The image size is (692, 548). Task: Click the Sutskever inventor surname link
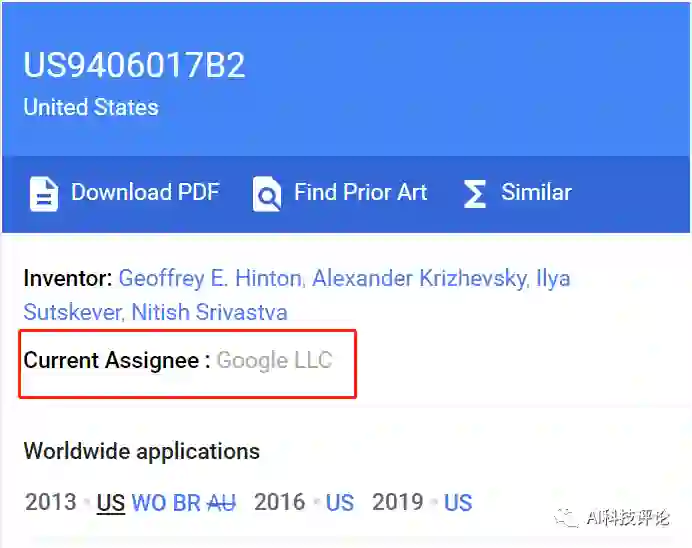pyautogui.click(x=72, y=312)
